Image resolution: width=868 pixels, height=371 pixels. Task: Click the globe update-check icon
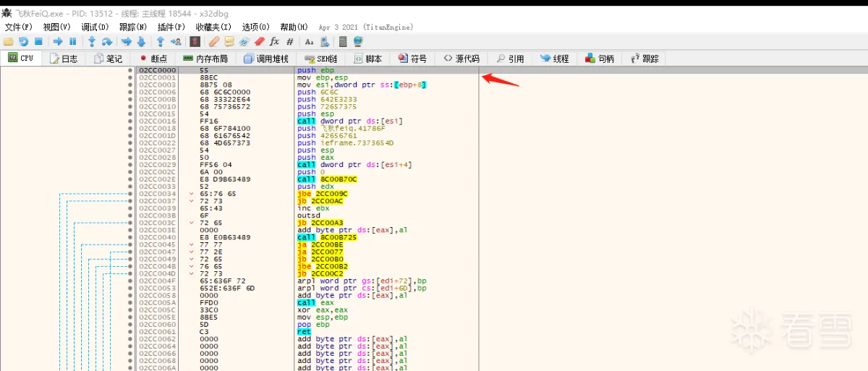click(x=357, y=41)
